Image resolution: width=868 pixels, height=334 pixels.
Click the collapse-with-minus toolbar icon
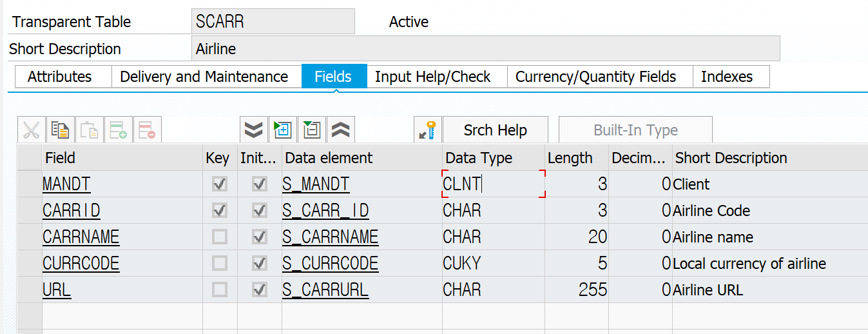coord(311,130)
